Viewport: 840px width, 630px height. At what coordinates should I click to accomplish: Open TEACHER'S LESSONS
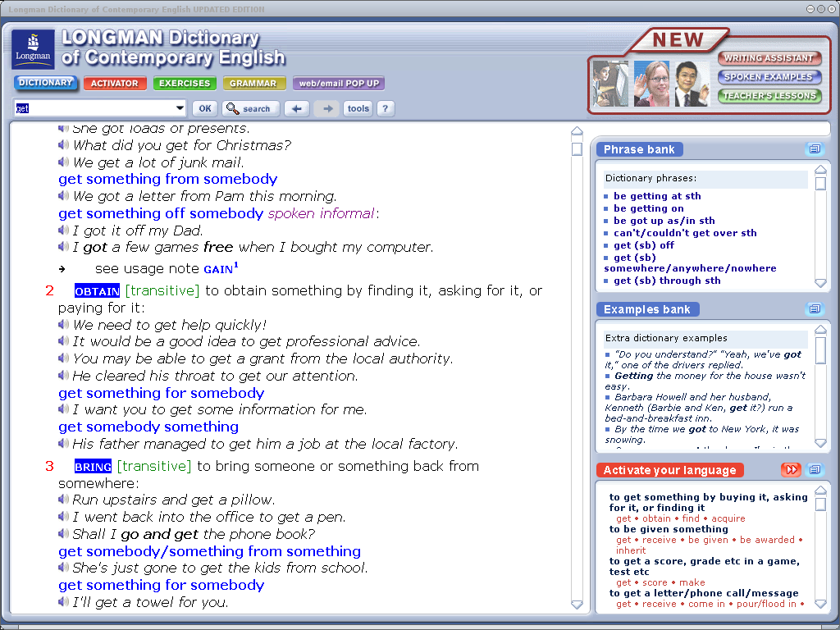[768, 95]
